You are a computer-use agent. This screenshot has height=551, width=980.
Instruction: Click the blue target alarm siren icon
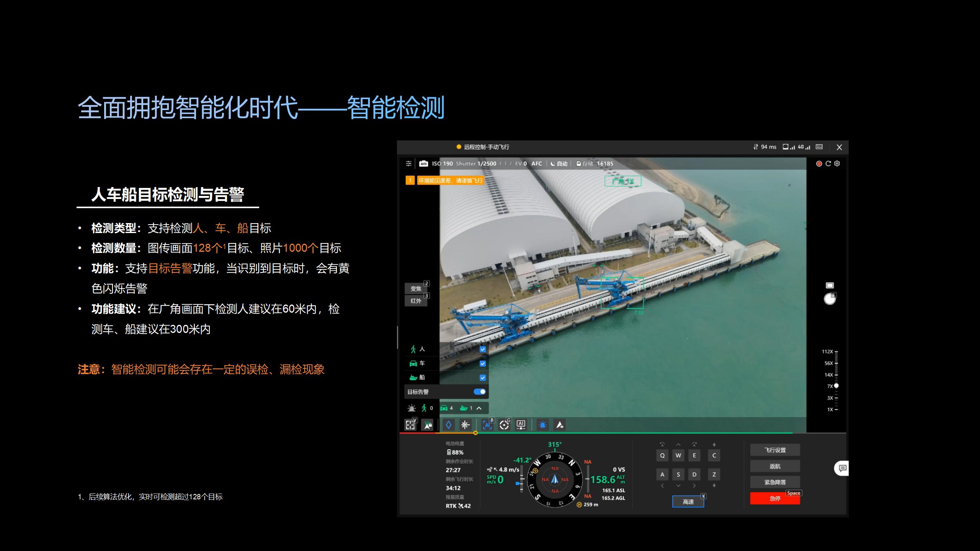pos(542,425)
